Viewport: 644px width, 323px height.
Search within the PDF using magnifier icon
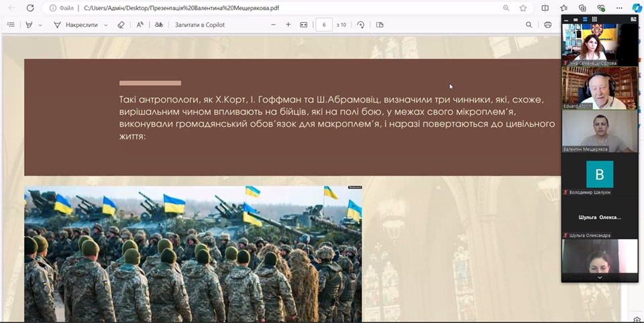pyautogui.click(x=529, y=25)
